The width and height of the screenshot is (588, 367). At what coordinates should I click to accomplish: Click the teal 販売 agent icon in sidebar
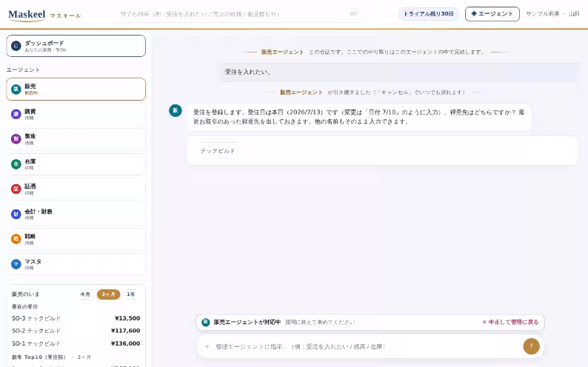click(x=16, y=89)
